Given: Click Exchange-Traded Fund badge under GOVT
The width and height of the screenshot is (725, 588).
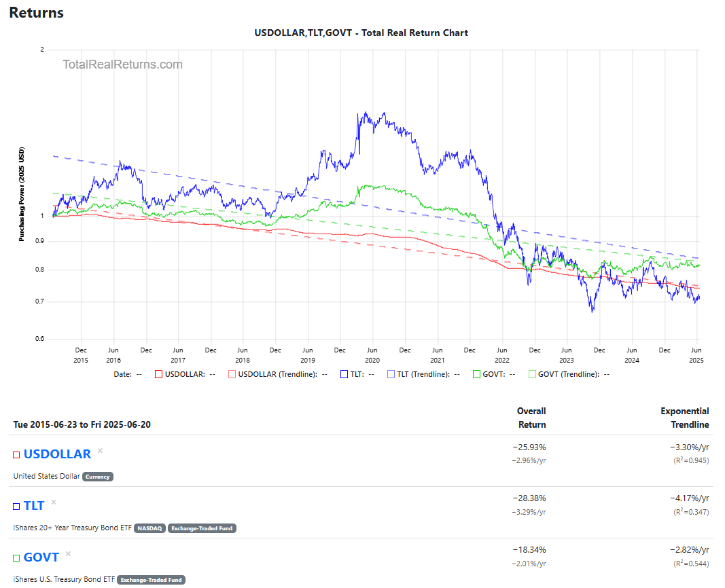Looking at the screenshot, I should click(x=151, y=580).
